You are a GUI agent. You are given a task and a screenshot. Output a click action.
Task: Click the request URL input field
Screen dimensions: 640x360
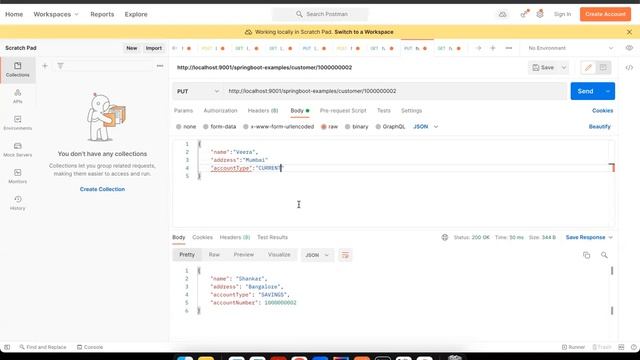click(395, 91)
